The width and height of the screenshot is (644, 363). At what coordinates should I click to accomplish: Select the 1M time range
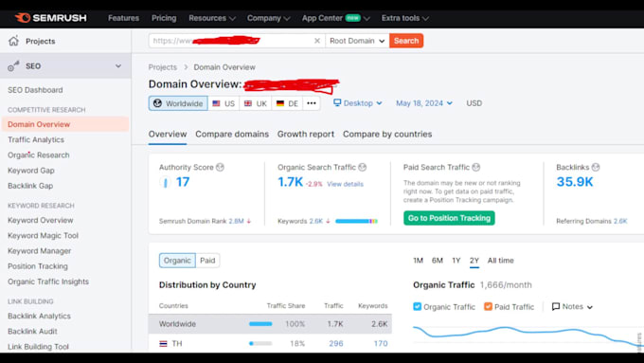pos(418,261)
